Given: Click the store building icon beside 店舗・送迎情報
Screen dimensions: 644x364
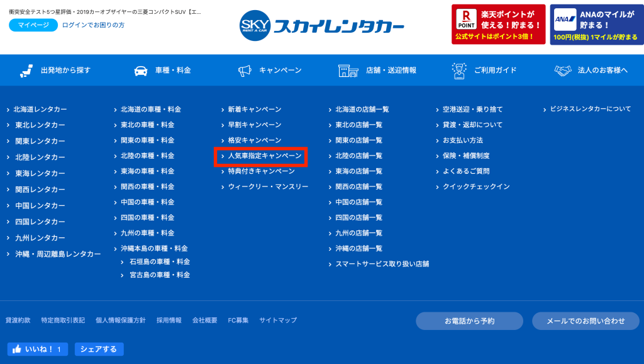Looking at the screenshot, I should tap(348, 71).
